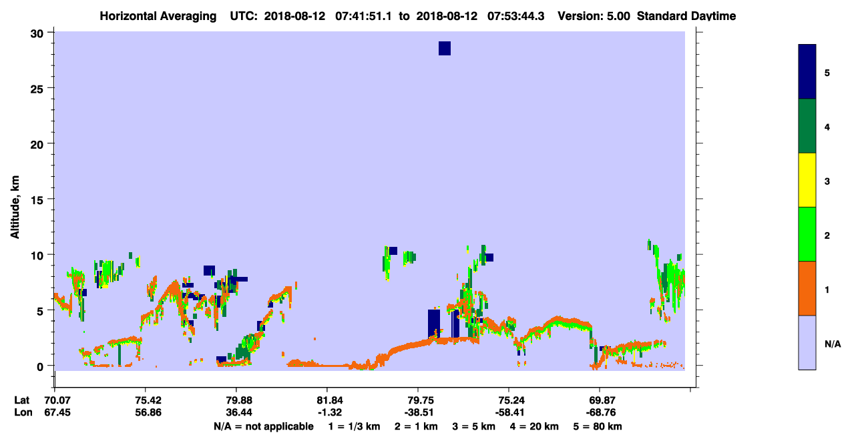This screenshot has width=868, height=445.
Task: Click the lavender N/A color swatch
Action: (807, 342)
